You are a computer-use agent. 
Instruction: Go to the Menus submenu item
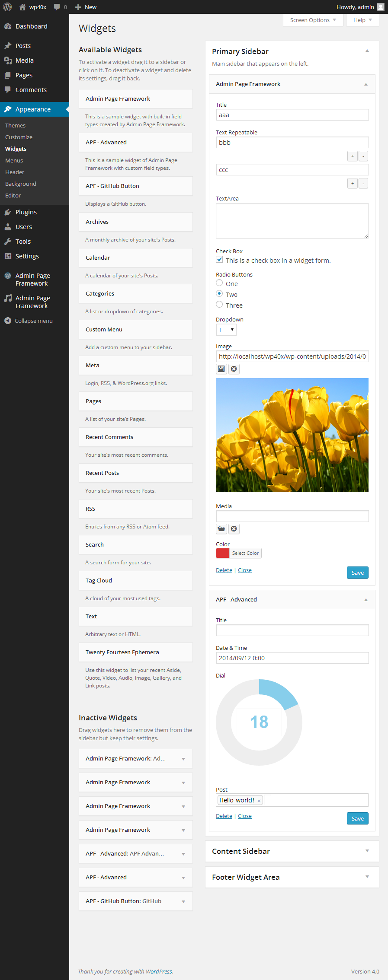14,160
